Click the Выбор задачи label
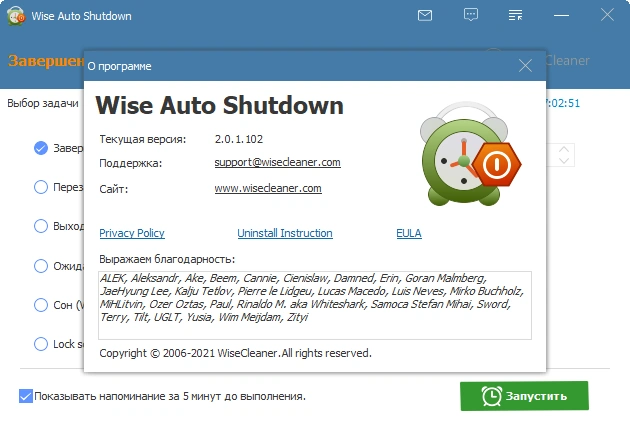 [x=43, y=103]
